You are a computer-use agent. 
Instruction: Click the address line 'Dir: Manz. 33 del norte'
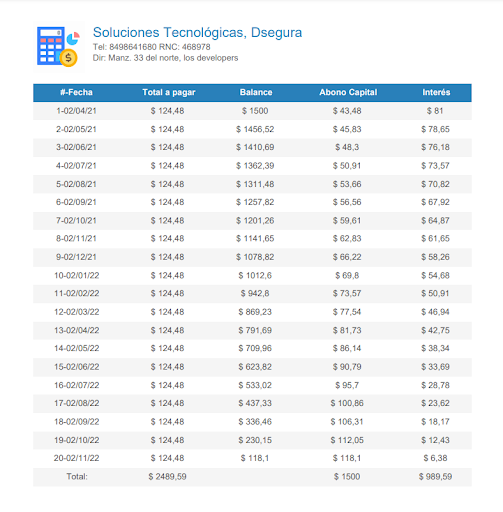click(x=165, y=58)
